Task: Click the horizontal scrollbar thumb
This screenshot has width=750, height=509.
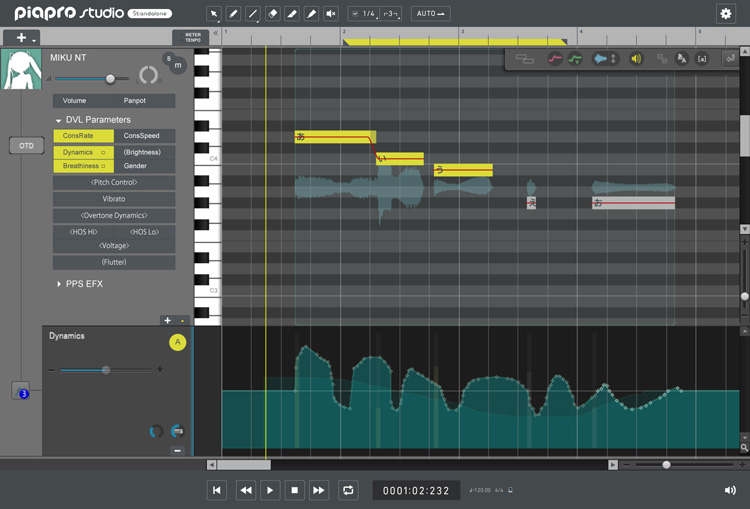Action: [244, 465]
